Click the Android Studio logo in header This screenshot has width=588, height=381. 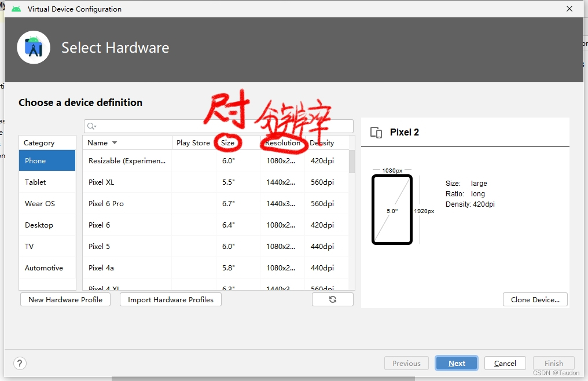click(x=34, y=47)
